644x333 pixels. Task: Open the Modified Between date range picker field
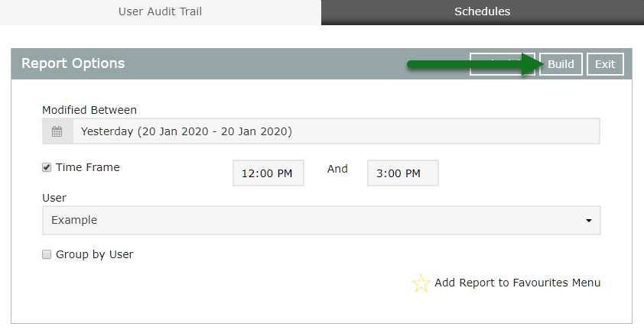[x=335, y=131]
